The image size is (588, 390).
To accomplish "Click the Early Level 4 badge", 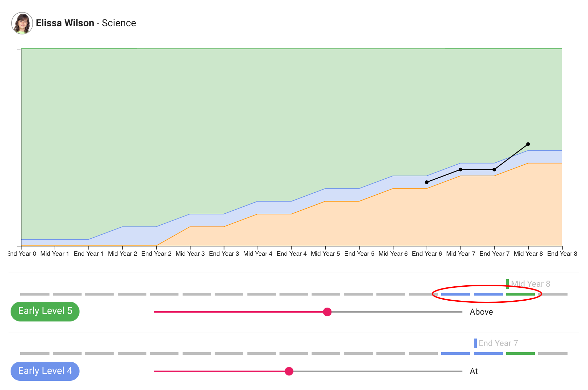I will [x=45, y=371].
